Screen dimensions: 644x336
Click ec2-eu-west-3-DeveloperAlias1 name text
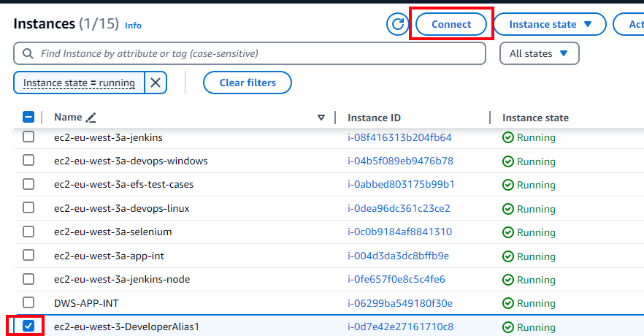click(x=126, y=327)
